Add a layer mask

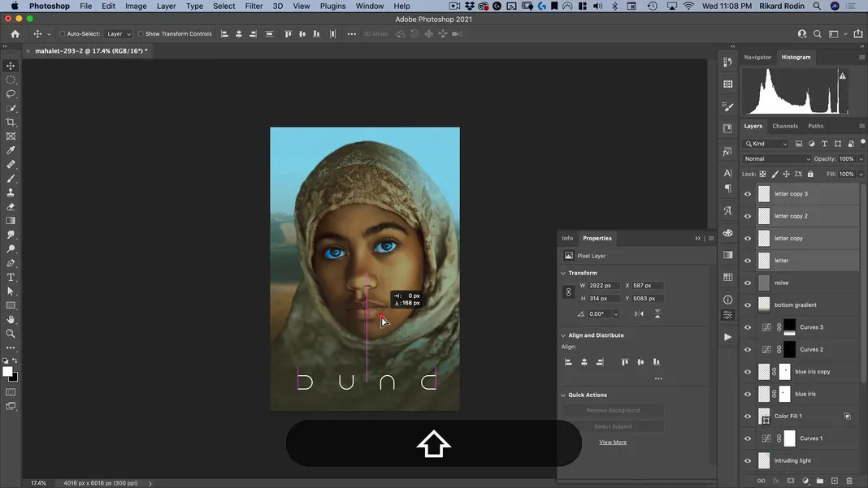pos(791,481)
